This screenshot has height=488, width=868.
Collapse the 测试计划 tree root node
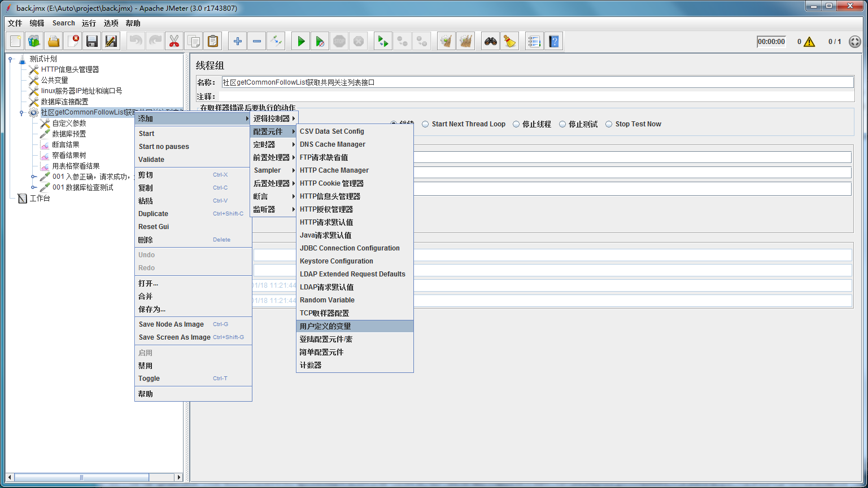click(x=11, y=59)
